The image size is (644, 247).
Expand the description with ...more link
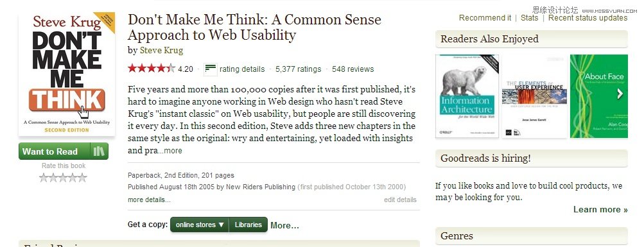click(170, 151)
